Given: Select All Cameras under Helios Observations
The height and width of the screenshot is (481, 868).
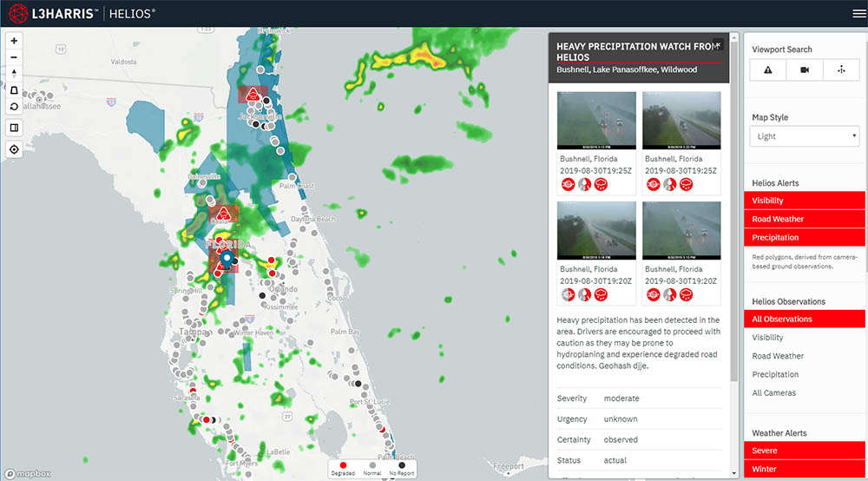Looking at the screenshot, I should 774,393.
